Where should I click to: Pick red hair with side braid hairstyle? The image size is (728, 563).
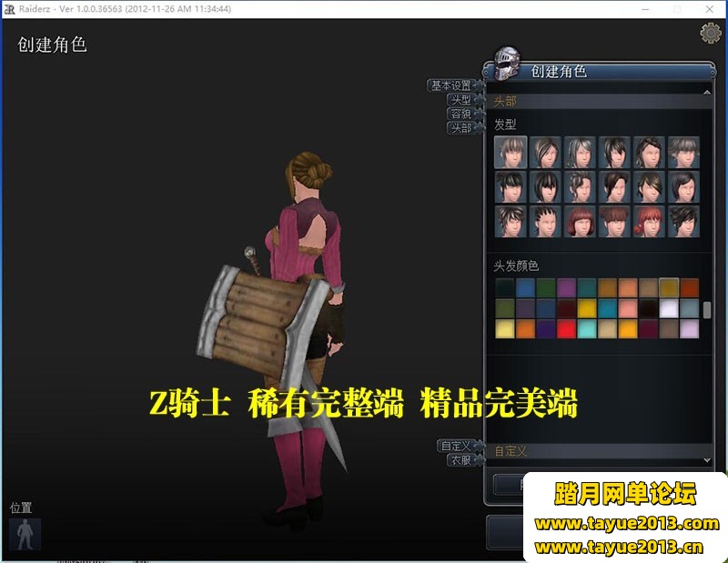[x=649, y=221]
